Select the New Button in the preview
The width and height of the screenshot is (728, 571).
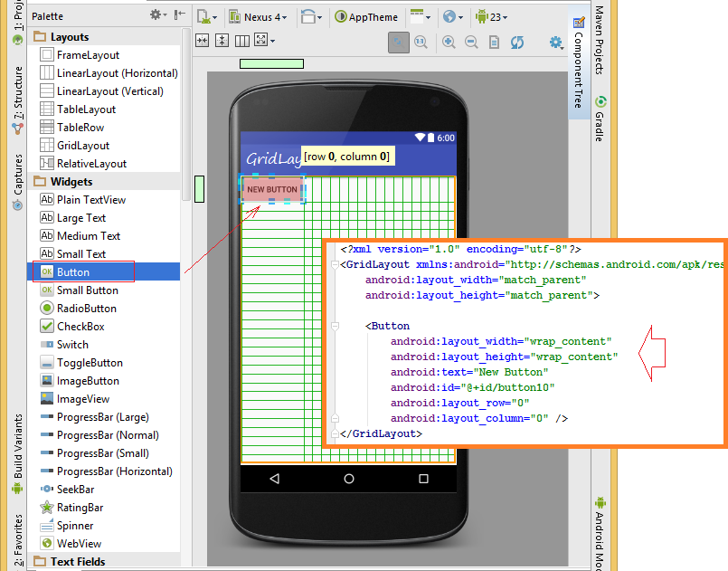tap(271, 188)
